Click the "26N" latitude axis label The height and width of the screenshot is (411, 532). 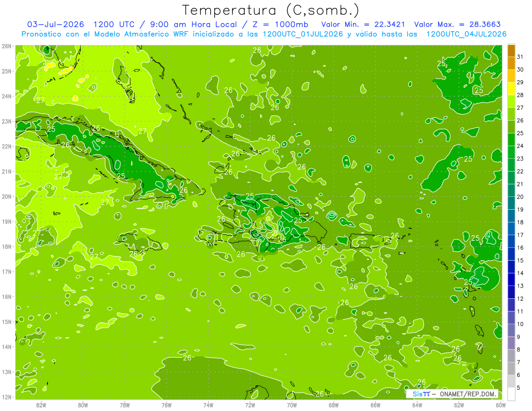point(7,46)
